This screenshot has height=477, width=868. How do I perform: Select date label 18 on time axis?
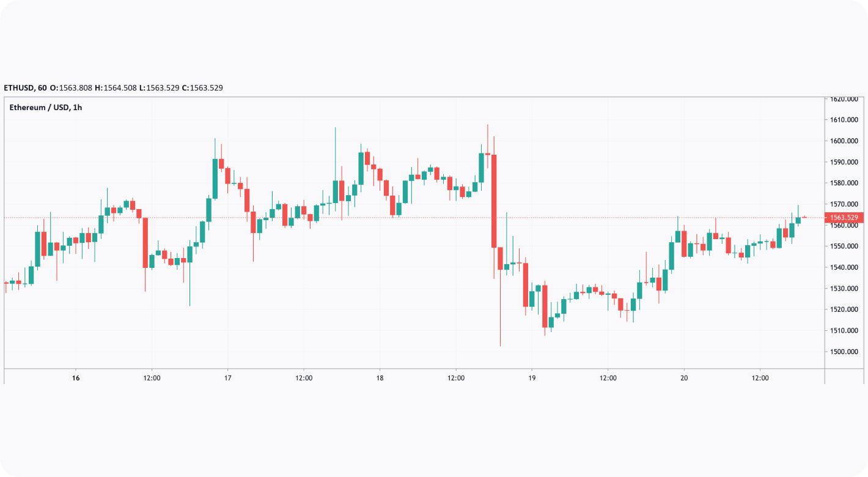[380, 378]
